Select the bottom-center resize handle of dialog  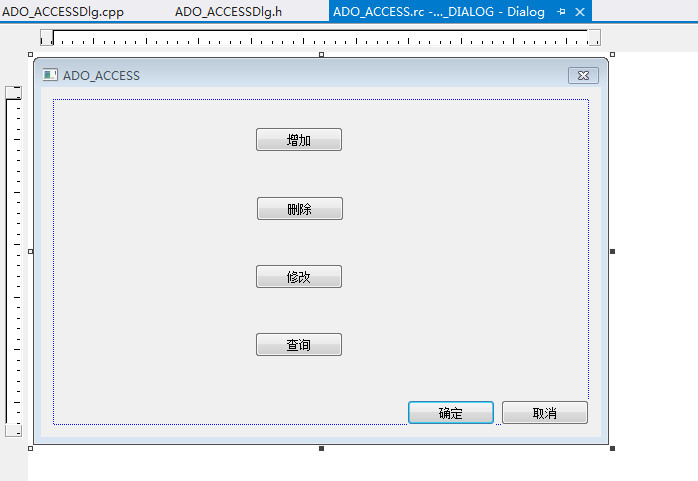tap(321, 449)
